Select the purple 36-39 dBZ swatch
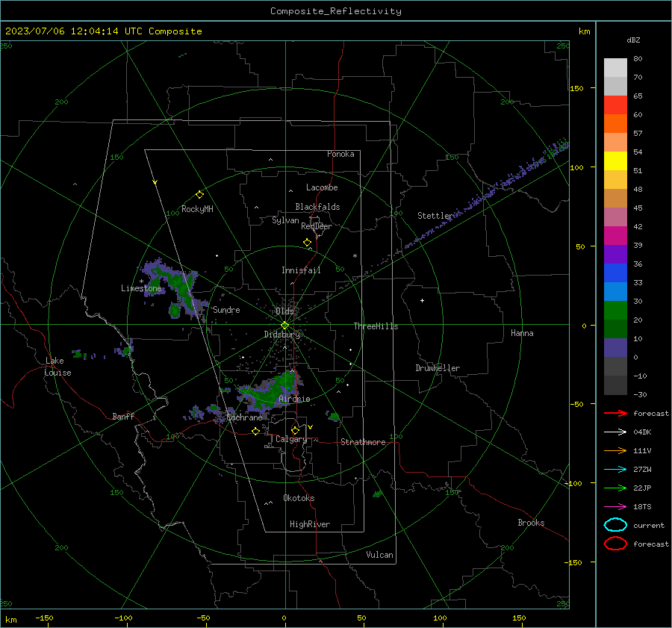The width and height of the screenshot is (672, 628). [615, 255]
